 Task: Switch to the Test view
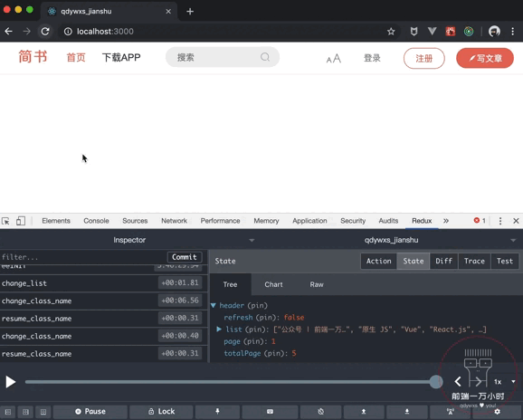(x=505, y=262)
